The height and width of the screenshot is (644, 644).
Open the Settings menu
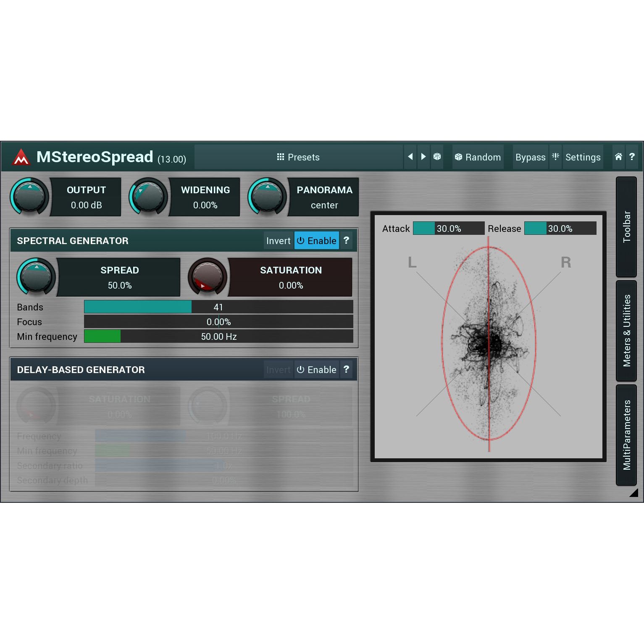(x=583, y=157)
